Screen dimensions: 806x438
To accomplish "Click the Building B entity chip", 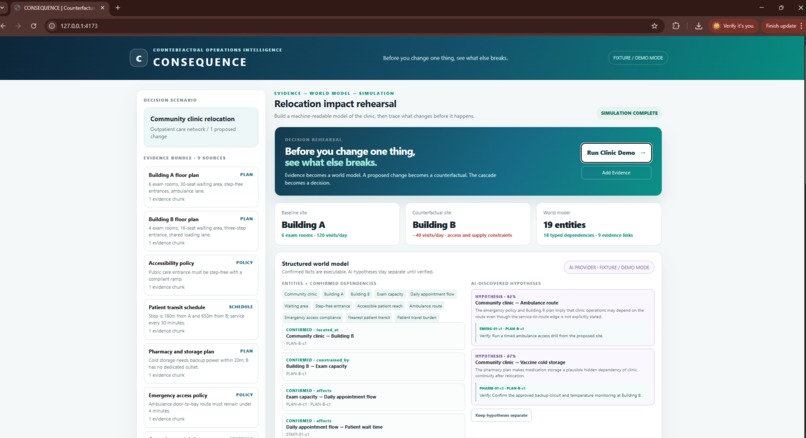I will pos(360,294).
